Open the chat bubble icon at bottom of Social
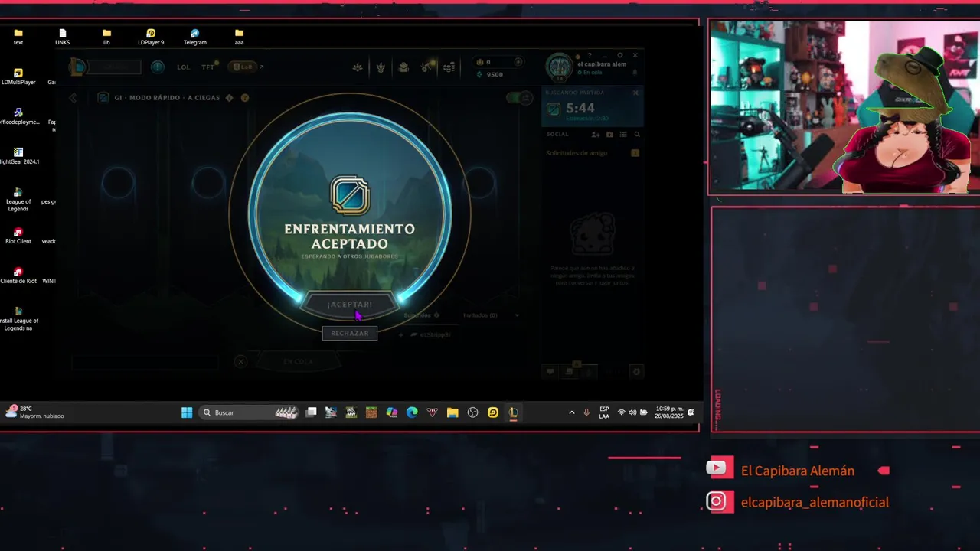Image resolution: width=980 pixels, height=551 pixels. (550, 372)
